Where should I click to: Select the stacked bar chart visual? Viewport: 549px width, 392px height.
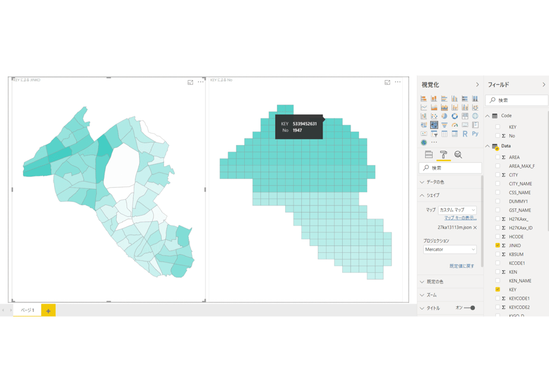(424, 99)
